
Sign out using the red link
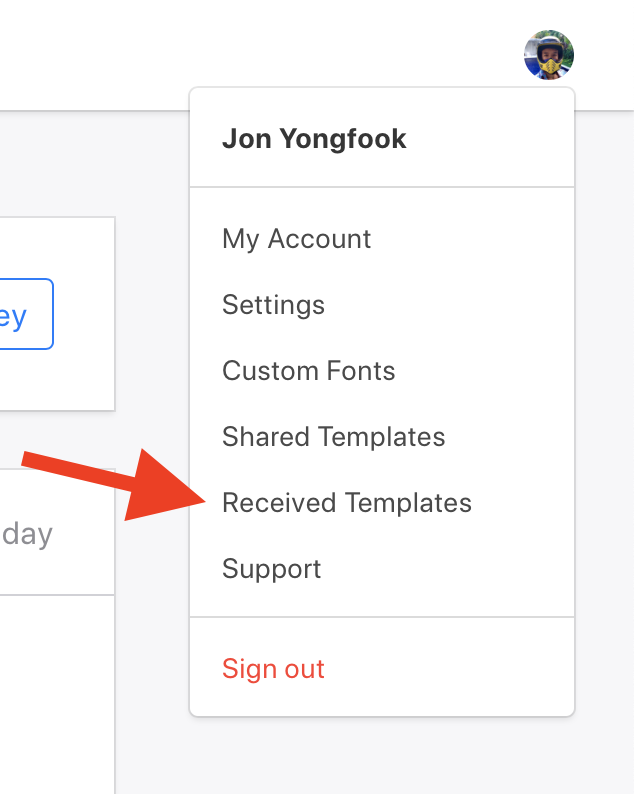coord(273,669)
